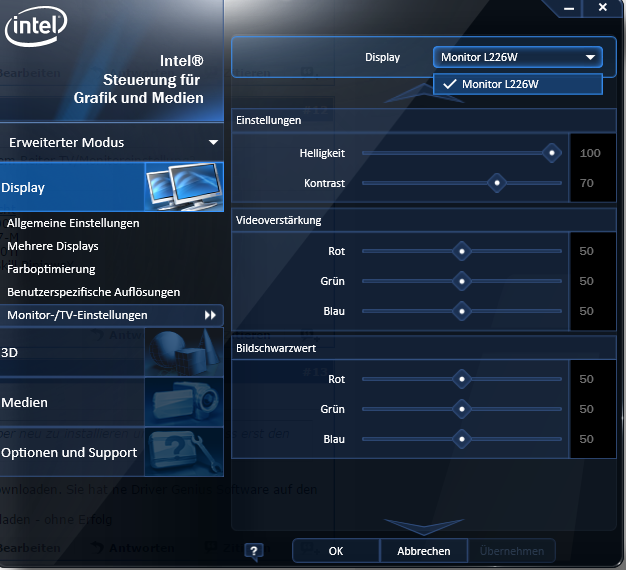Click the Videoverstärkung section header
Screen dimensions: 626x570
pos(424,220)
